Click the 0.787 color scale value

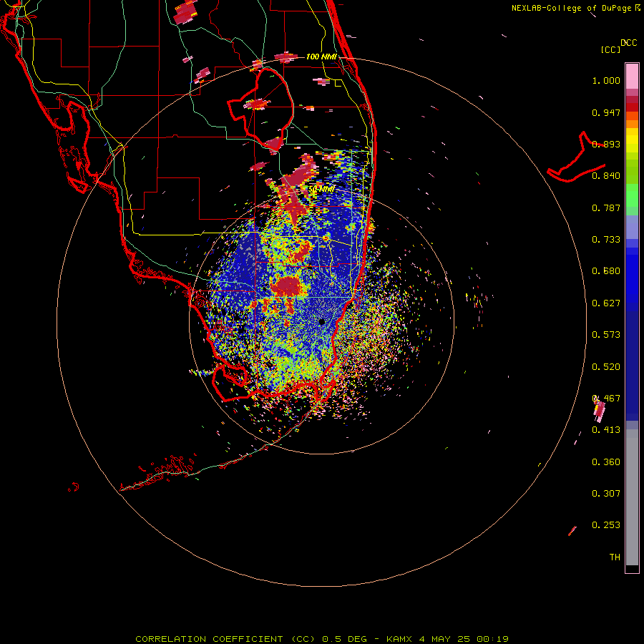click(606, 208)
